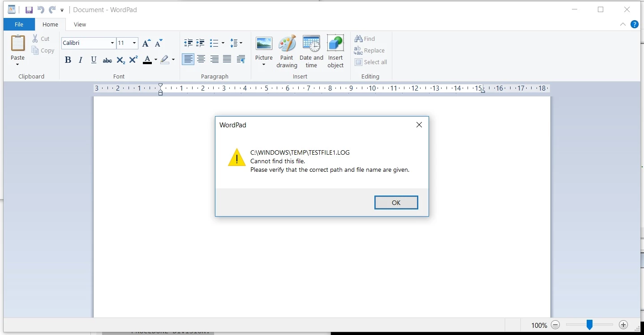
Task: Click the Paste clipboard icon
Action: tap(18, 44)
